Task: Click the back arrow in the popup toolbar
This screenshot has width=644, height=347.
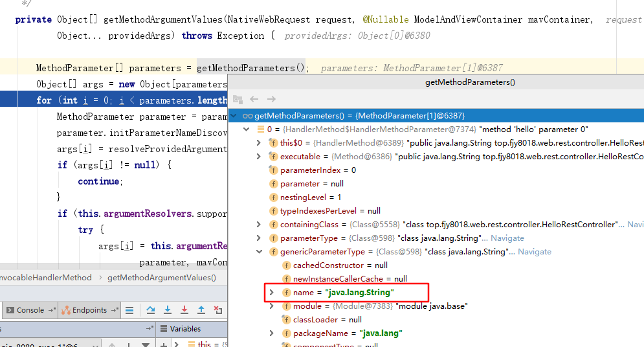Action: (254, 99)
